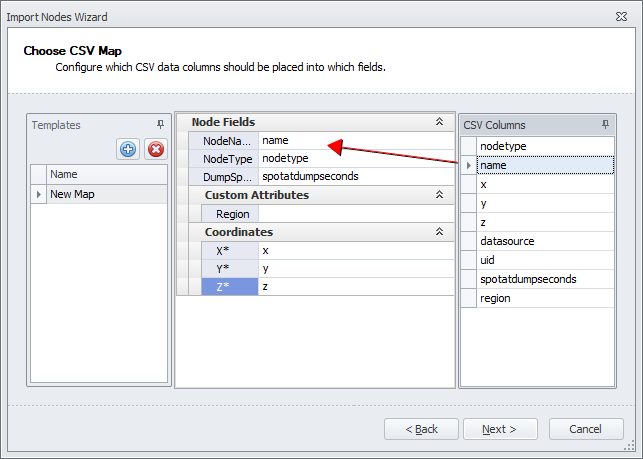Pin the Templates panel
This screenshot has height=459, width=643.
click(160, 124)
